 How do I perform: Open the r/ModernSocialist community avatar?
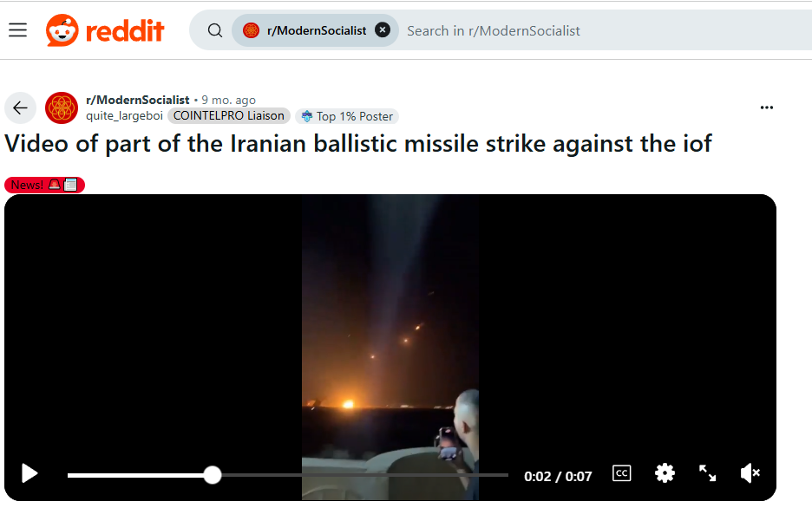pos(62,107)
